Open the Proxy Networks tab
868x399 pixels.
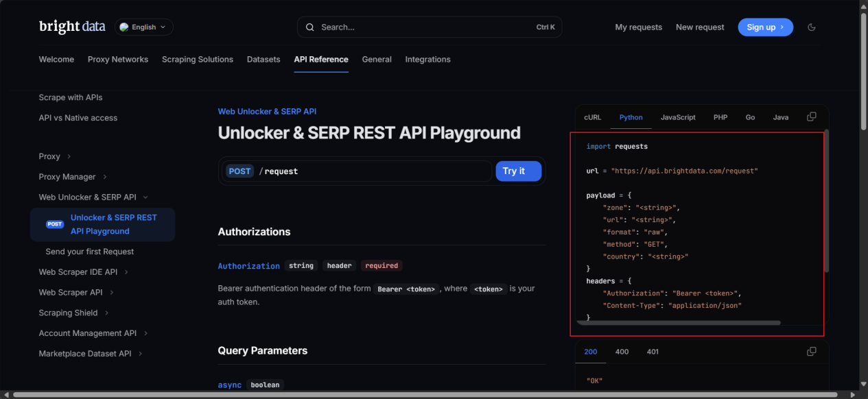pyautogui.click(x=118, y=60)
